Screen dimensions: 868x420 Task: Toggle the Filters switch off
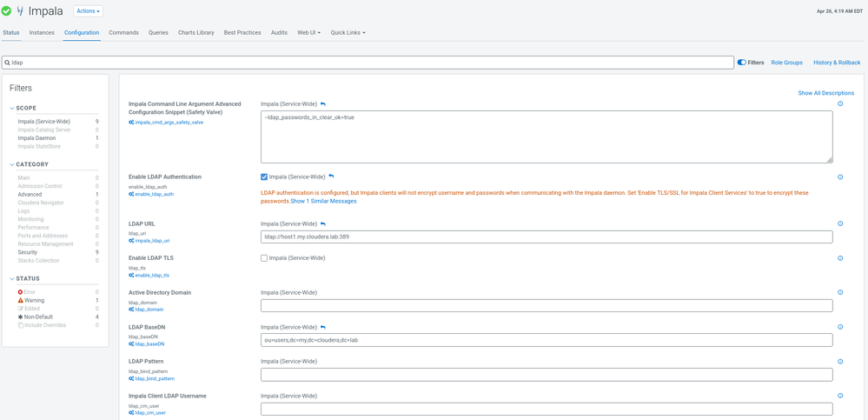(x=742, y=63)
